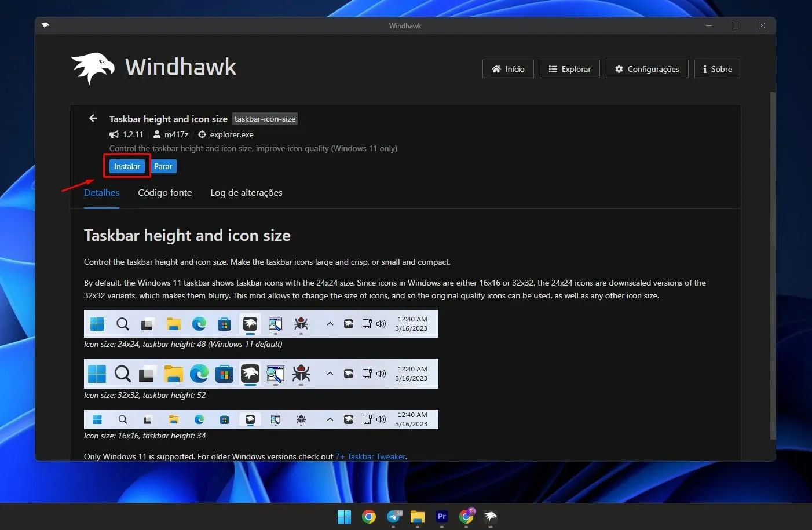The width and height of the screenshot is (812, 530).
Task: Click the Windhawk eagle logo in the header
Action: [x=93, y=68]
